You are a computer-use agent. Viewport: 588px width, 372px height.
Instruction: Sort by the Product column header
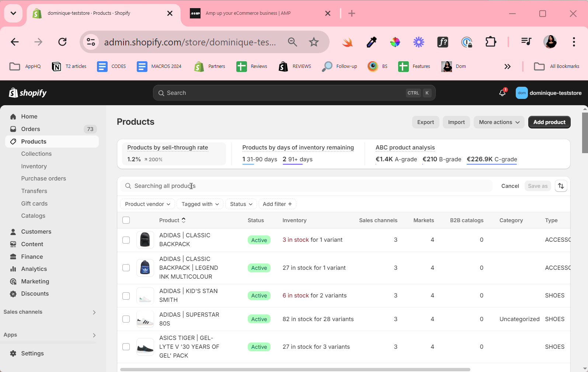coord(172,220)
